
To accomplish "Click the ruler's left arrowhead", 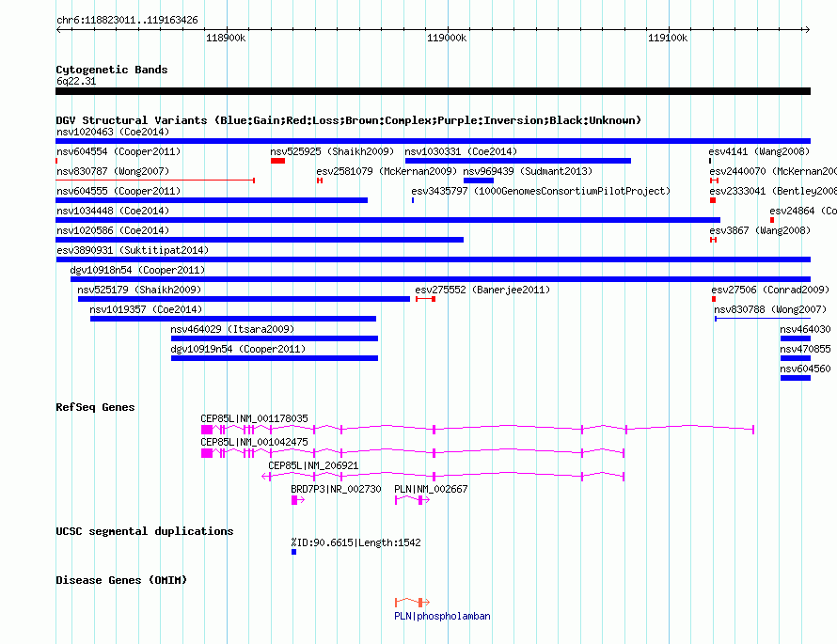I will coord(58,29).
